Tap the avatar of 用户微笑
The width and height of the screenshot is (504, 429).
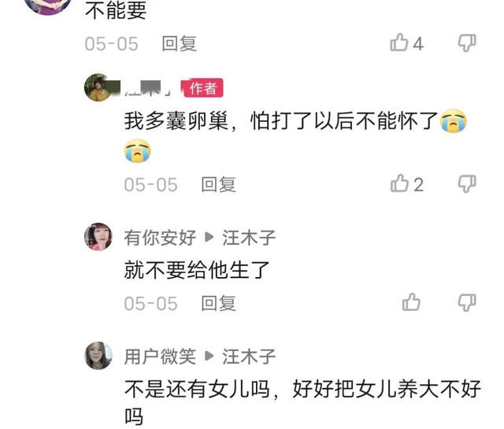(x=98, y=355)
